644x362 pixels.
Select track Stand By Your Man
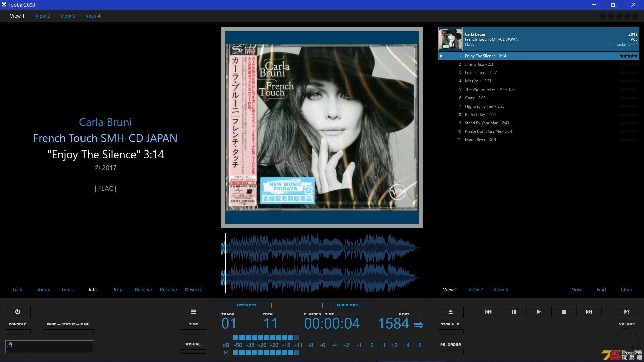pyautogui.click(x=539, y=123)
